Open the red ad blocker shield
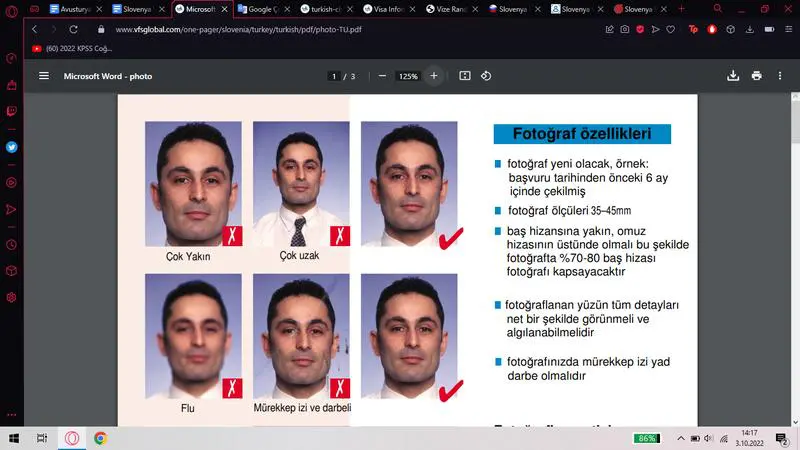Screen dimensions: 800x450 point(640,30)
